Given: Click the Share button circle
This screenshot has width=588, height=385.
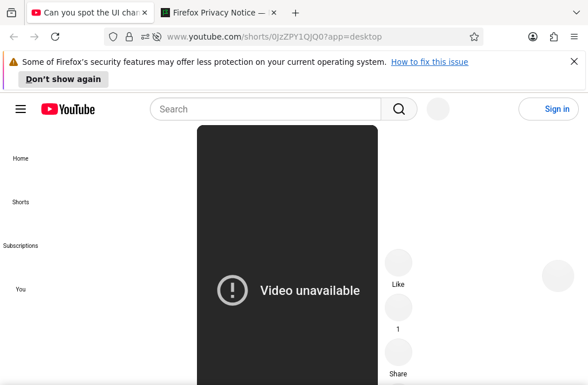Looking at the screenshot, I should 399,352.
